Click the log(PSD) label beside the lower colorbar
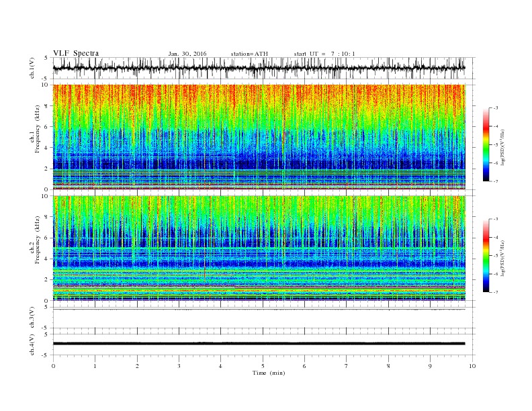 (502, 258)
